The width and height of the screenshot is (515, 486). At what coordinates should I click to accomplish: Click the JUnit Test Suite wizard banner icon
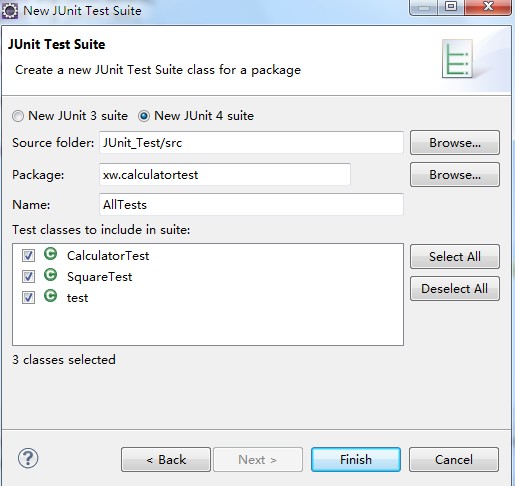tap(457, 59)
